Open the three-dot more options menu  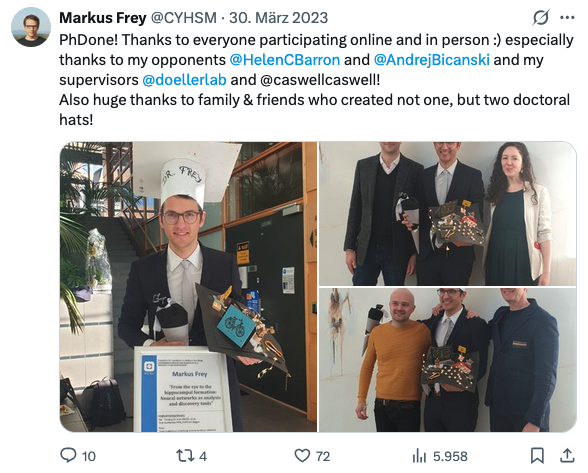(x=567, y=17)
